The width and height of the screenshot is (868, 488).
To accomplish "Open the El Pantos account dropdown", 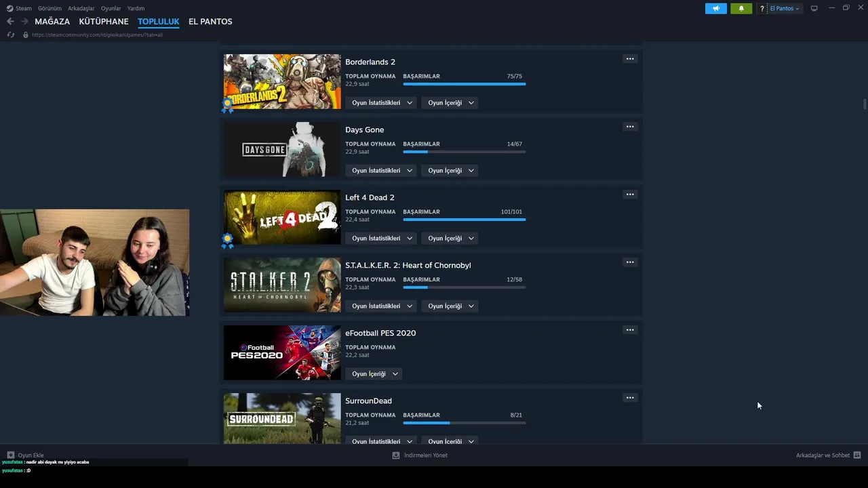I will tap(785, 9).
